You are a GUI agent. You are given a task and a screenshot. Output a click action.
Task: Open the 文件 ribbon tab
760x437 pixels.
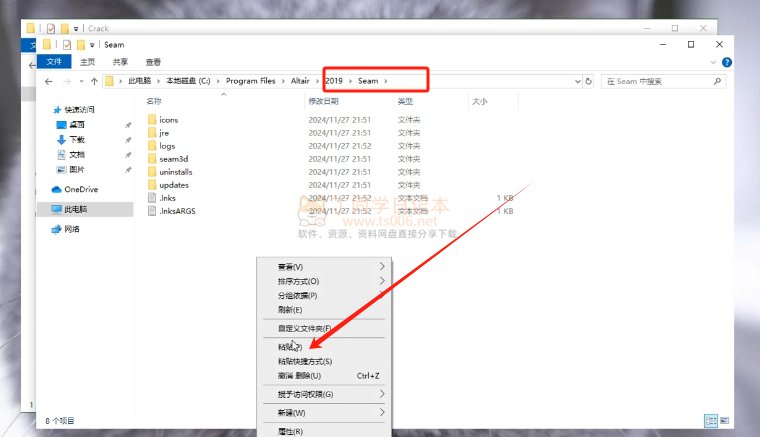54,62
